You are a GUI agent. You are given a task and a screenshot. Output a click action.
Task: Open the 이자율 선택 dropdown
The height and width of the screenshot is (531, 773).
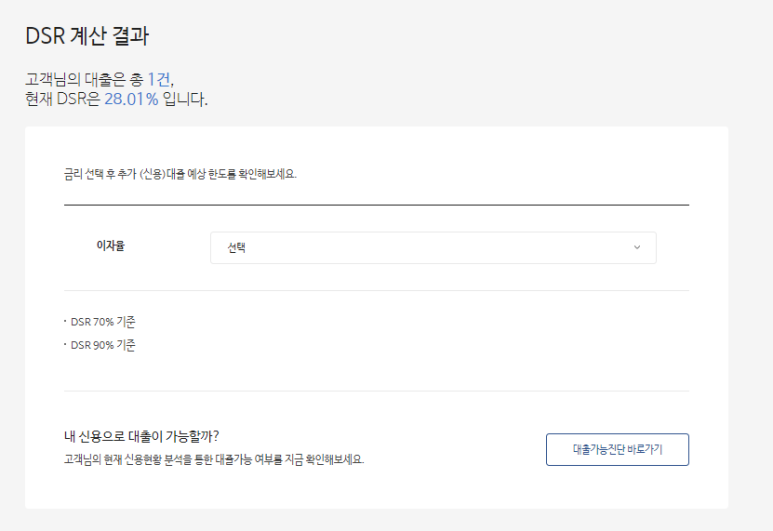(x=433, y=248)
